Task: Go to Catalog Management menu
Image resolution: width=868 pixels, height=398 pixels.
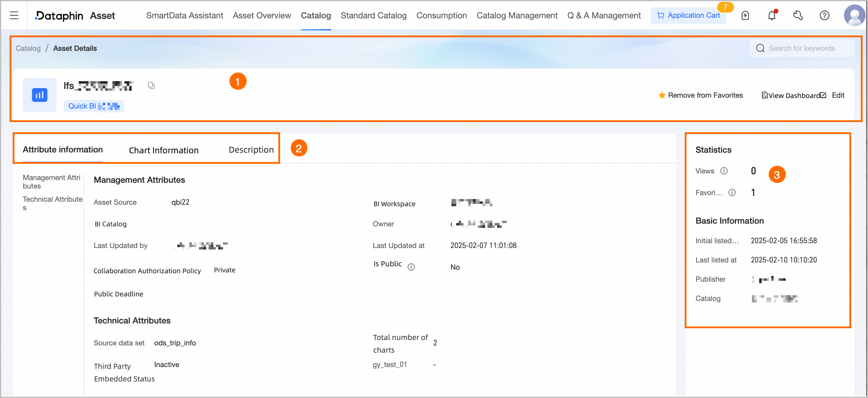Action: point(517,16)
